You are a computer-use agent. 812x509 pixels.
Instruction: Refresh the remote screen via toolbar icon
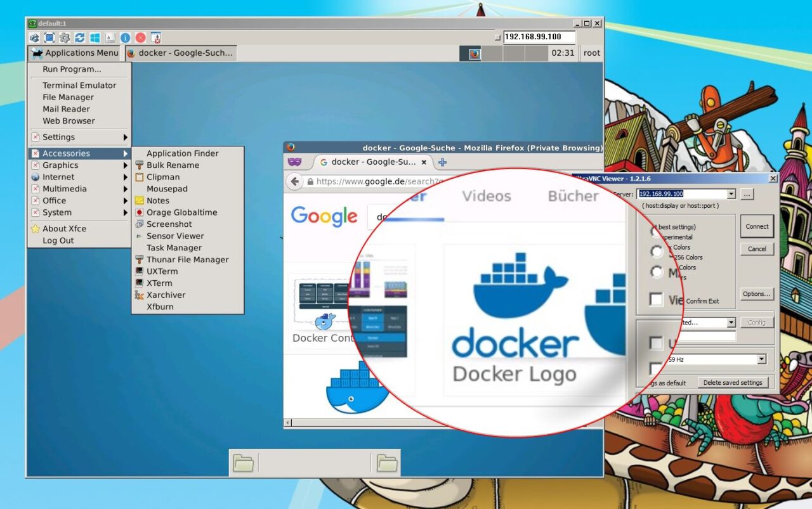click(80, 37)
